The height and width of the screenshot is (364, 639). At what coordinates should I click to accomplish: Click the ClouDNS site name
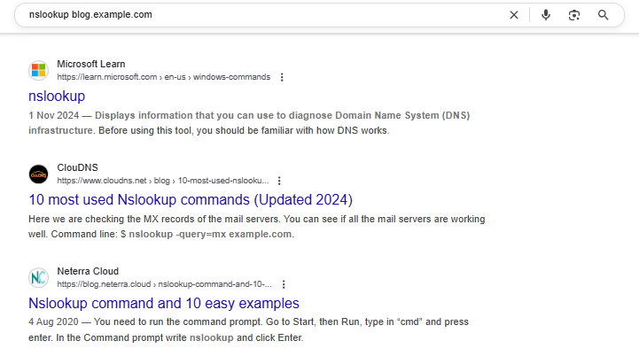point(77,167)
